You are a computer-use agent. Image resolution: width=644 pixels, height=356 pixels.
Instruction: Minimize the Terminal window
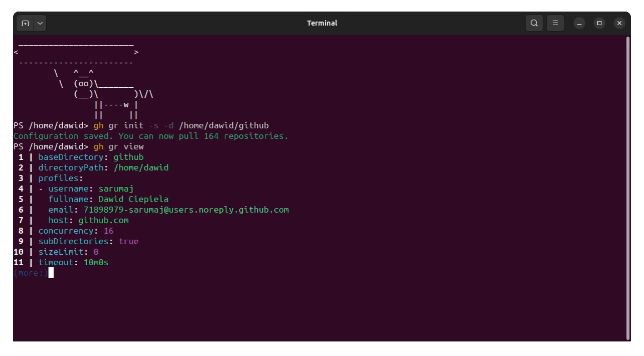click(579, 23)
